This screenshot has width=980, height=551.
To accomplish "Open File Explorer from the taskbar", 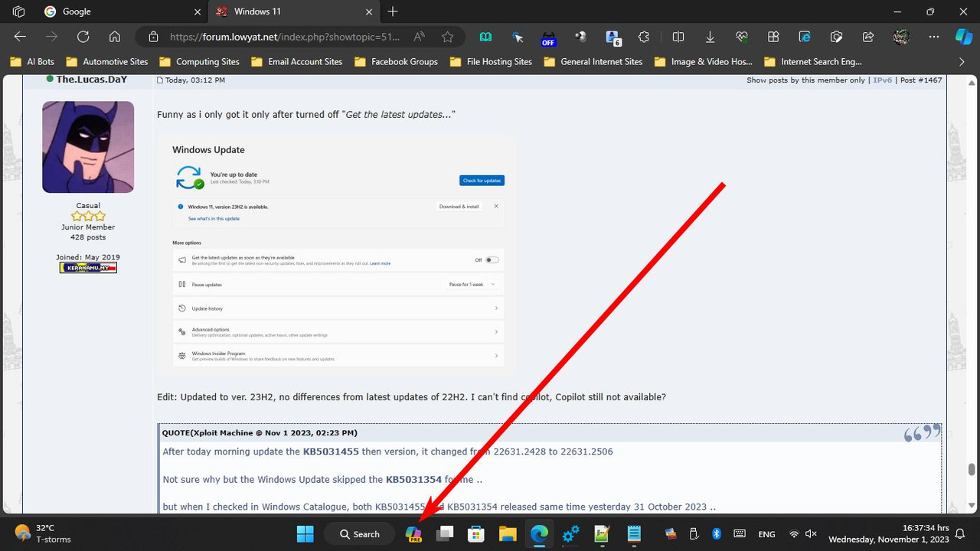I will (508, 534).
